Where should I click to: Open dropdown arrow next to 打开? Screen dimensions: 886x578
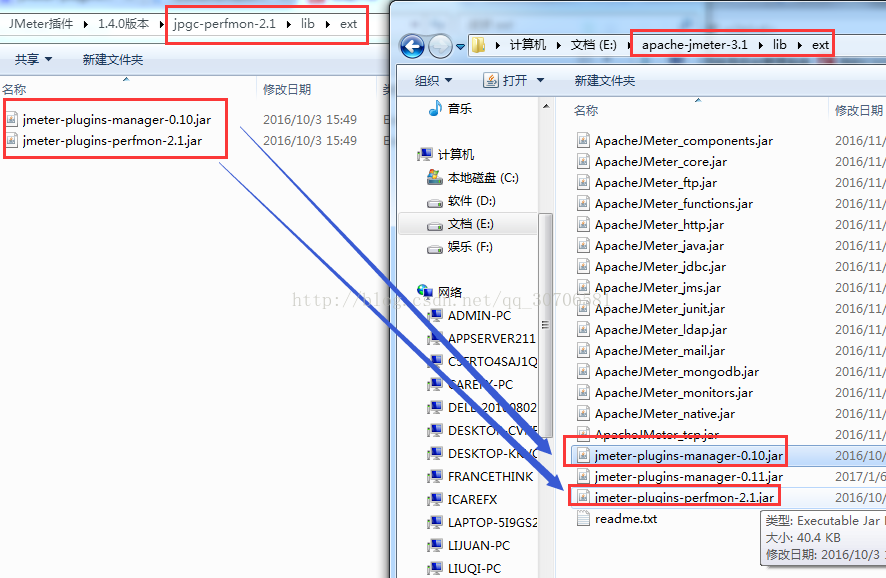coord(540,81)
